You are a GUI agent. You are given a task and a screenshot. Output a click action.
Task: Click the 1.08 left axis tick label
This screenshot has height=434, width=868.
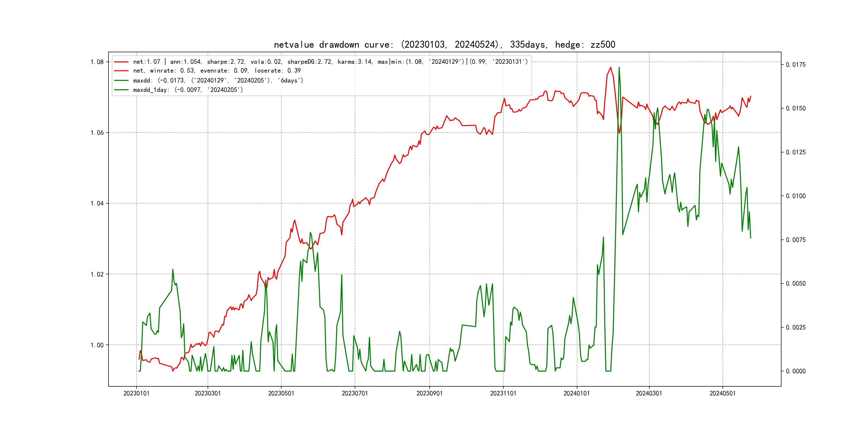97,62
